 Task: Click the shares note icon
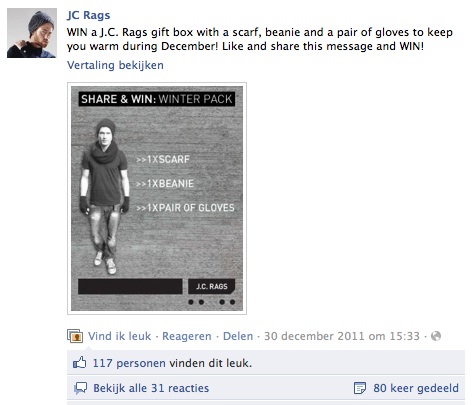[360, 388]
